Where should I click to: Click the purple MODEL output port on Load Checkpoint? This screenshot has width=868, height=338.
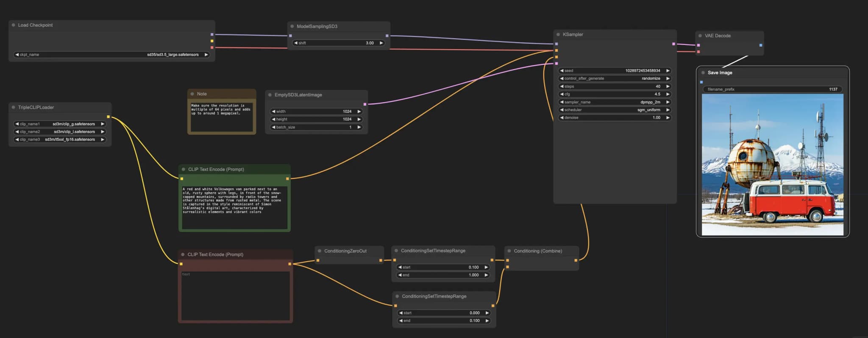212,34
